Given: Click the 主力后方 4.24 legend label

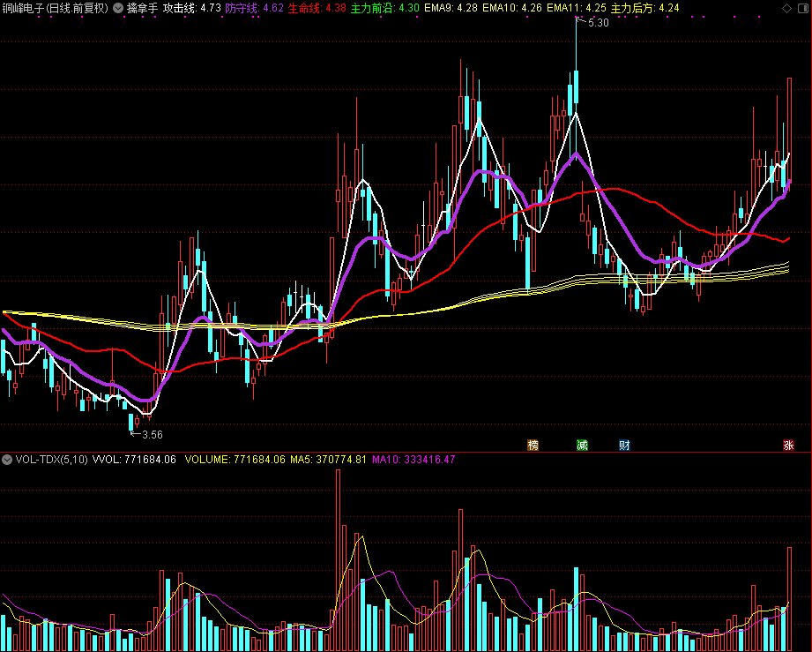Looking at the screenshot, I should [644, 8].
